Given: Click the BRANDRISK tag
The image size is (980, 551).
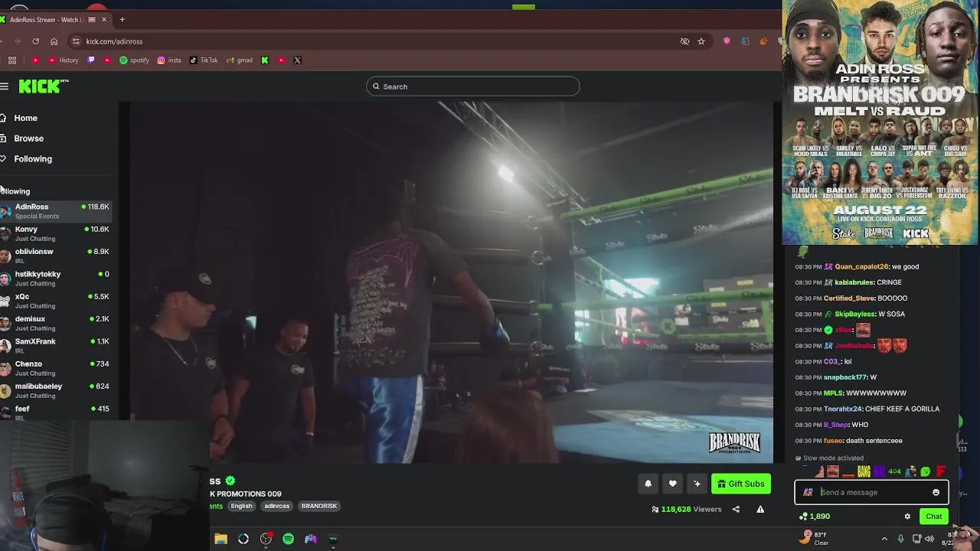Looking at the screenshot, I should pos(319,506).
